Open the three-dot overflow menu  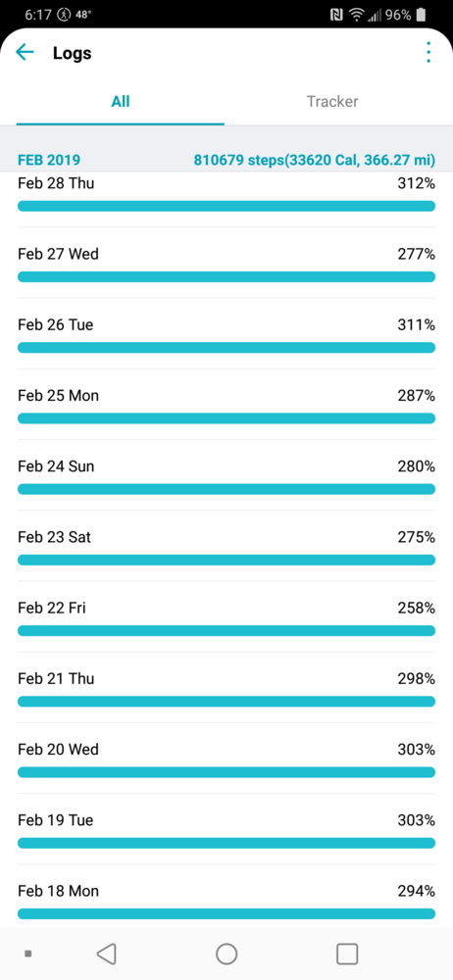[428, 53]
